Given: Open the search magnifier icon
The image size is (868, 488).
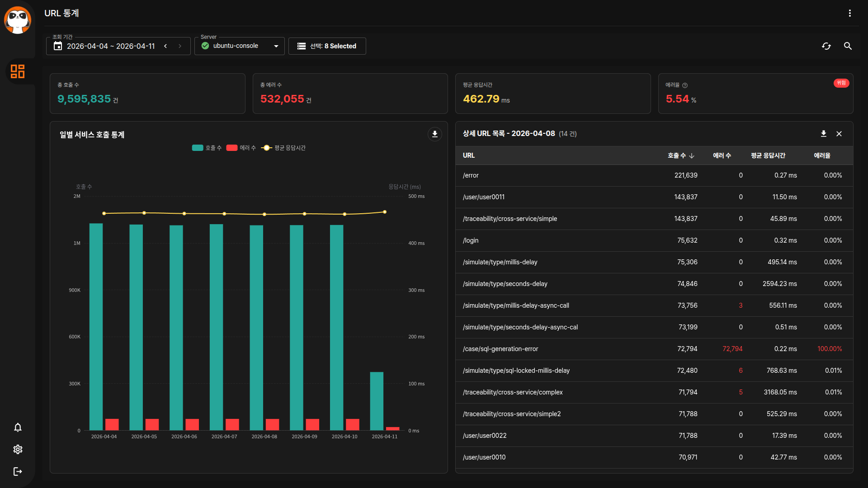Looking at the screenshot, I should 848,46.
